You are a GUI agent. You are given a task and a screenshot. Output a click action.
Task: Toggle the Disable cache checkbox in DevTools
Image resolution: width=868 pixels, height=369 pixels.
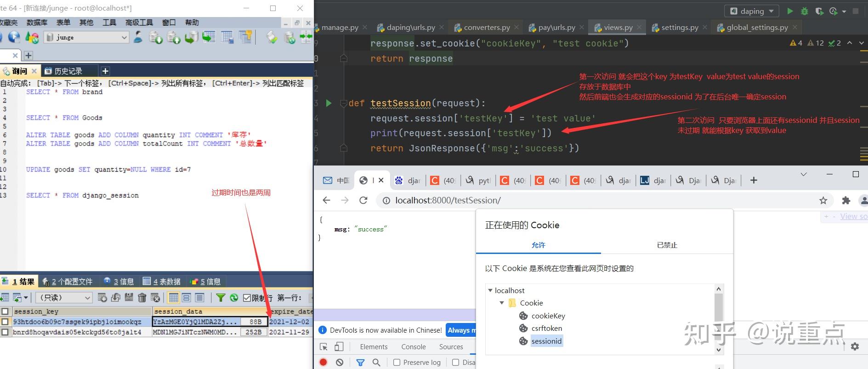point(456,362)
